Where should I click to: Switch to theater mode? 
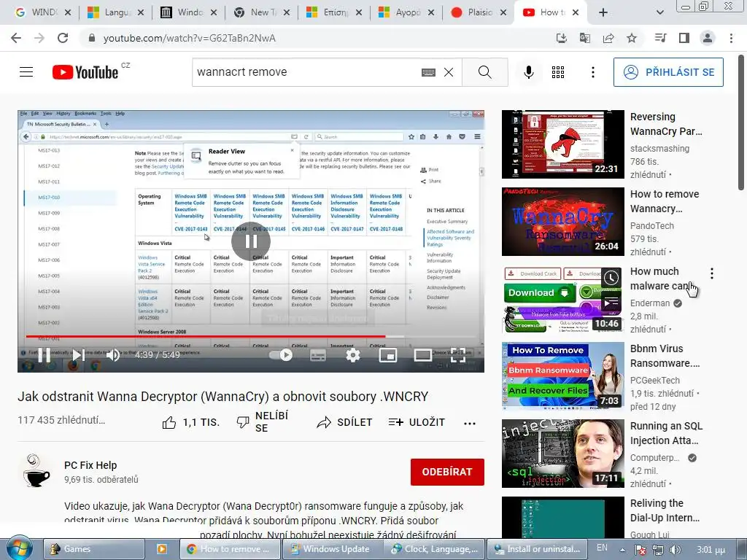coord(422,355)
